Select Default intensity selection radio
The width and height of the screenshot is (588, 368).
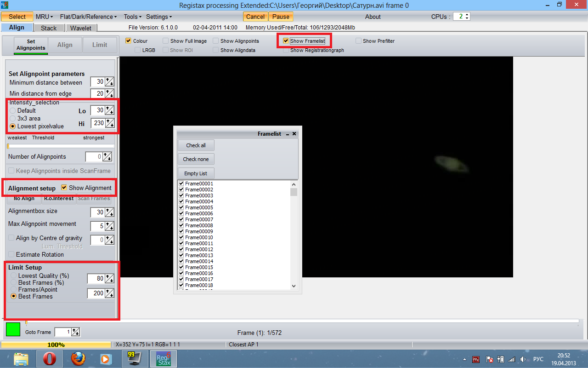[13, 111]
